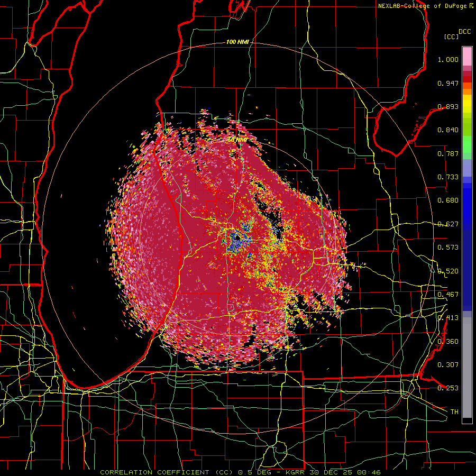Viewport: 476px width, 476px height.
Task: Click the 50 NMI range ring label
Action: [237, 140]
